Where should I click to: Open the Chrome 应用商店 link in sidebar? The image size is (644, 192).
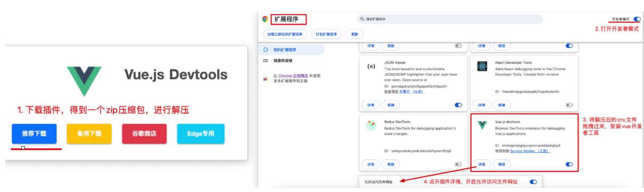coord(293,76)
